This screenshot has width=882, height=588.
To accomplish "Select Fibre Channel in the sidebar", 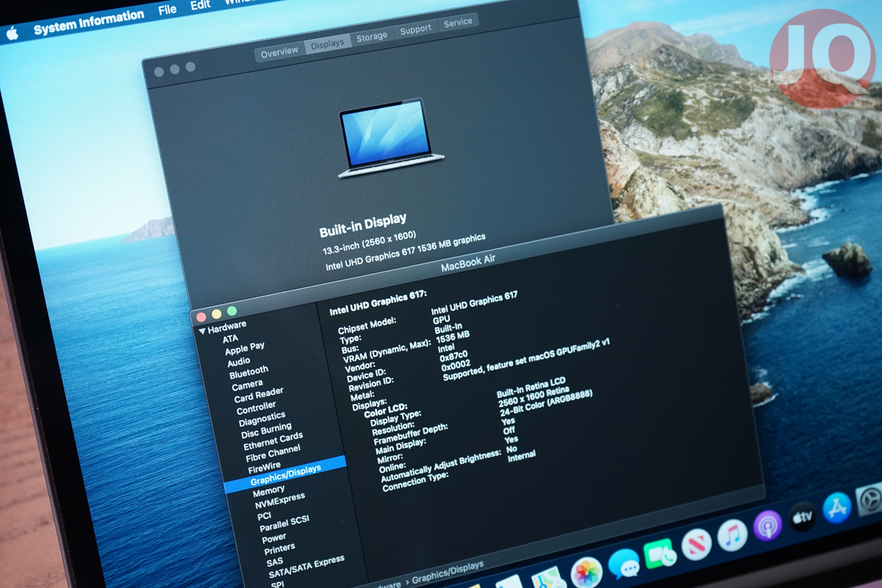I will [x=273, y=452].
